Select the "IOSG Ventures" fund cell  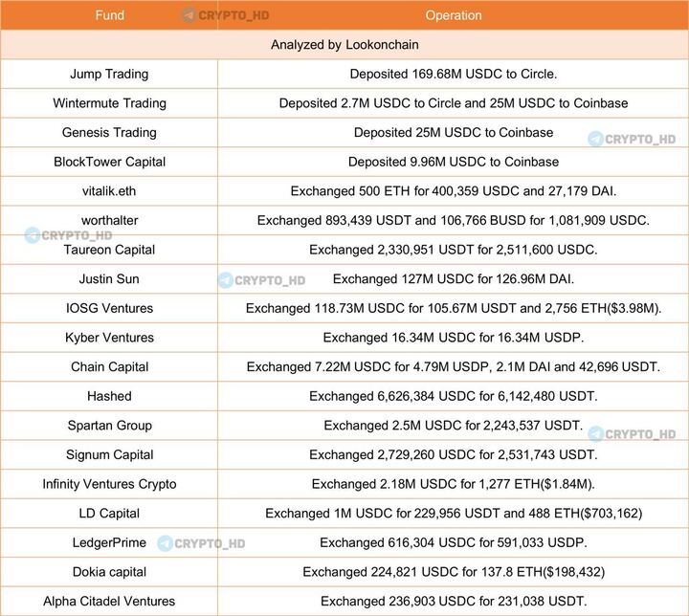pyautogui.click(x=109, y=308)
